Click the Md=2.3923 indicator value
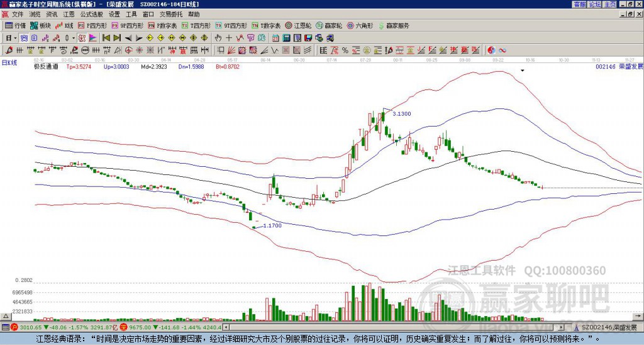 (x=154, y=66)
